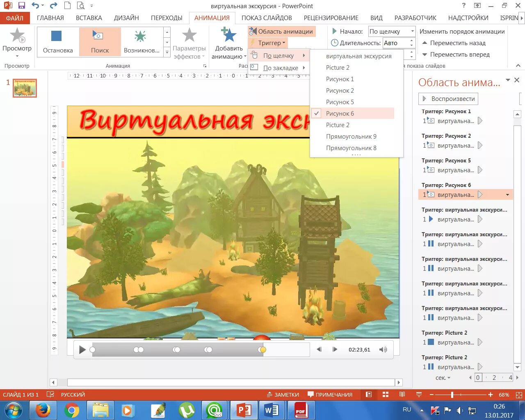Image resolution: width=525 pixels, height=420 pixels.
Task: Click the Undo arrow icon
Action: (x=36, y=6)
